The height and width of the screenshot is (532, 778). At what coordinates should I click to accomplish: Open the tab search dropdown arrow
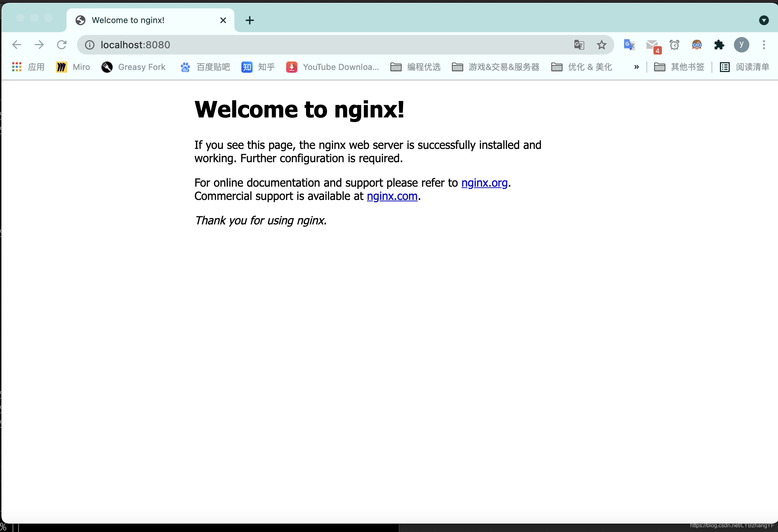coord(764,20)
